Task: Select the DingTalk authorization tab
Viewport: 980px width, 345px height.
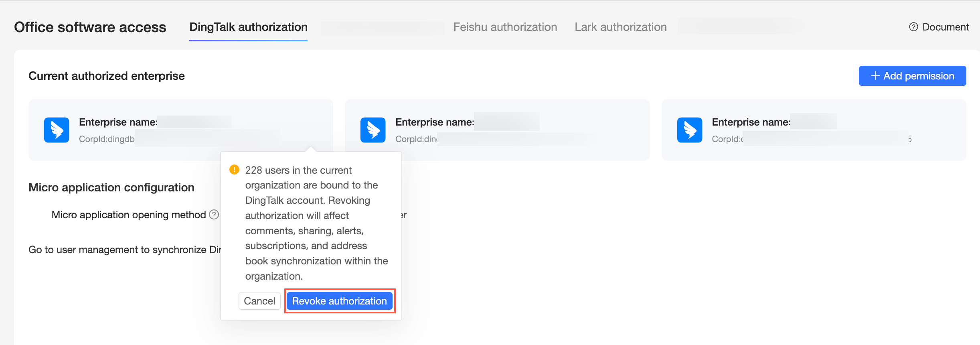Action: coord(248,27)
